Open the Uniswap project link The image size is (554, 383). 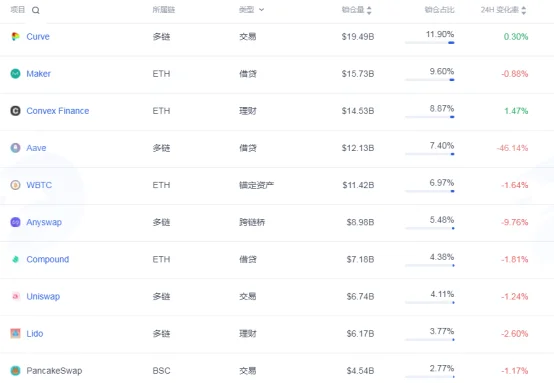tap(43, 296)
